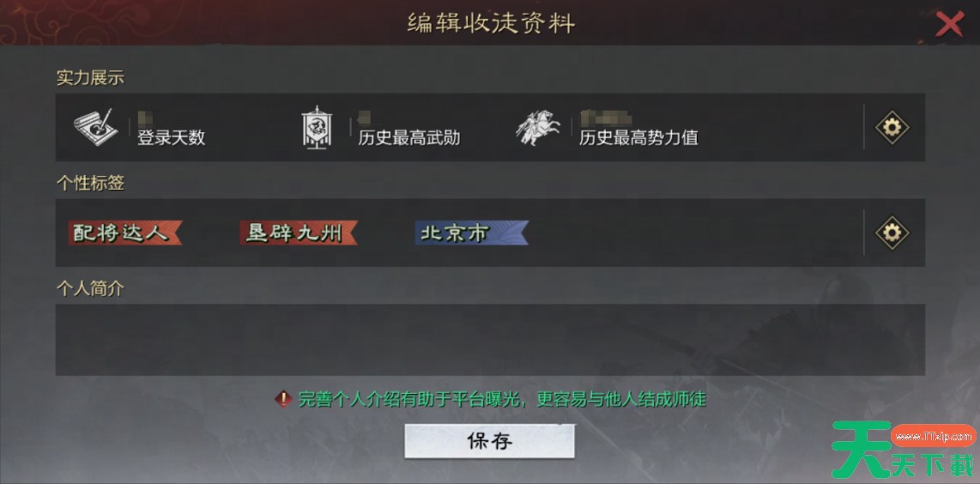Open the 实力展示 gear settings icon
This screenshot has height=484, width=980.
[892, 128]
